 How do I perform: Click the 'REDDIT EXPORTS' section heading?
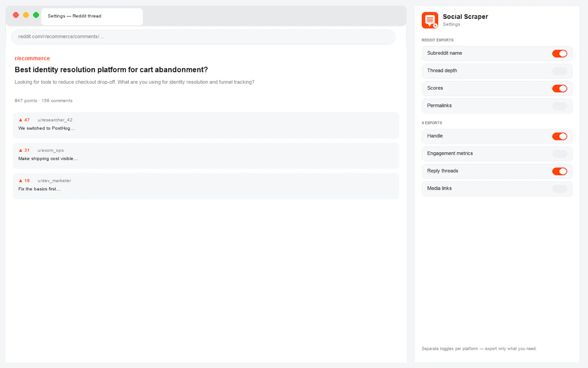437,40
